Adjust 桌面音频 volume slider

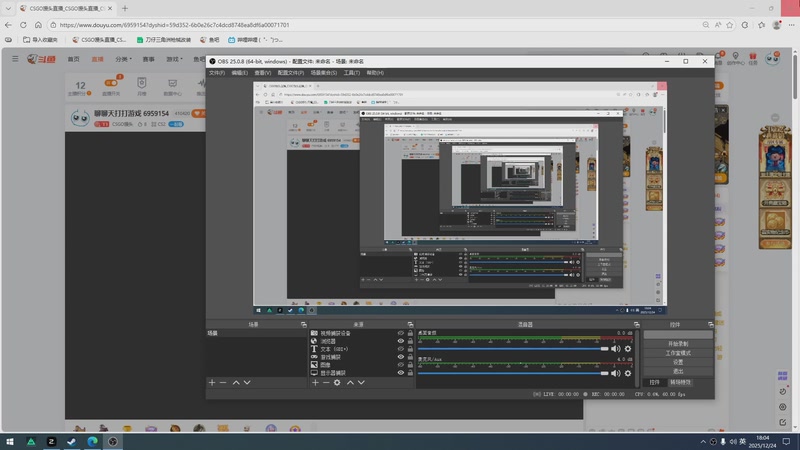(x=513, y=349)
